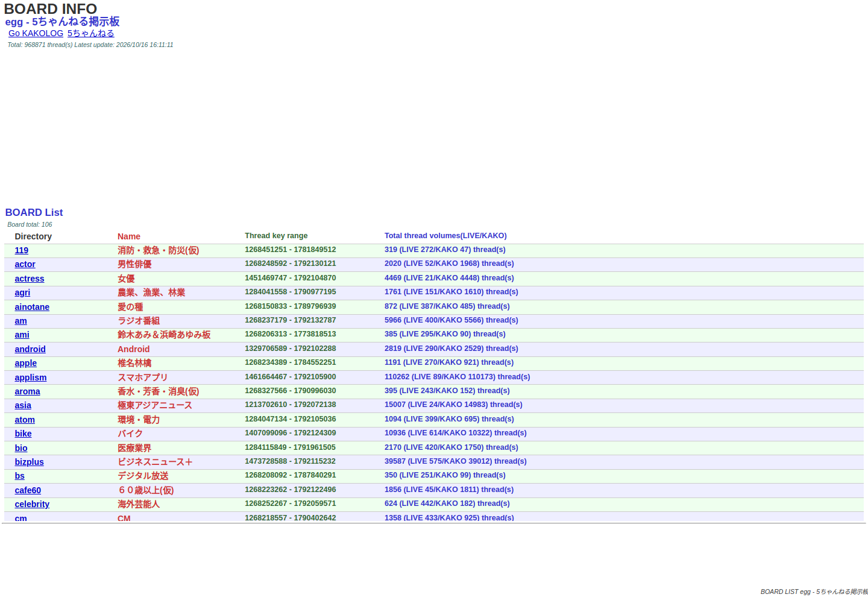Open the 119 board directory
This screenshot has height=603, width=868.
pyautogui.click(x=22, y=250)
